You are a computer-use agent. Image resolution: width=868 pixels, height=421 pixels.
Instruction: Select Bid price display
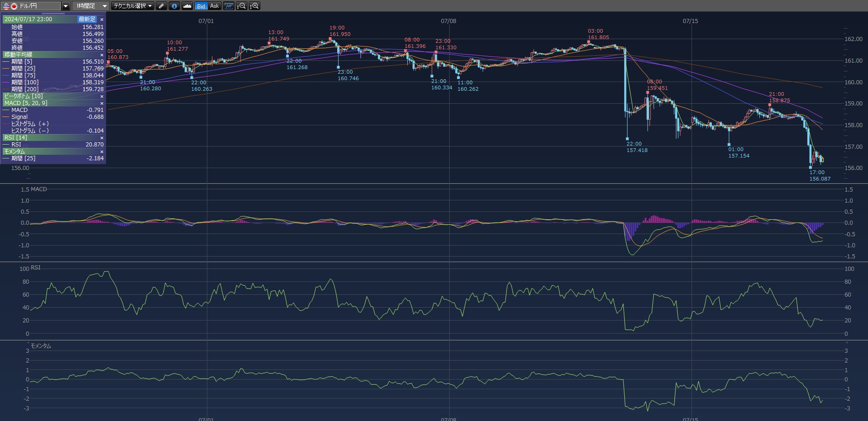tap(201, 6)
